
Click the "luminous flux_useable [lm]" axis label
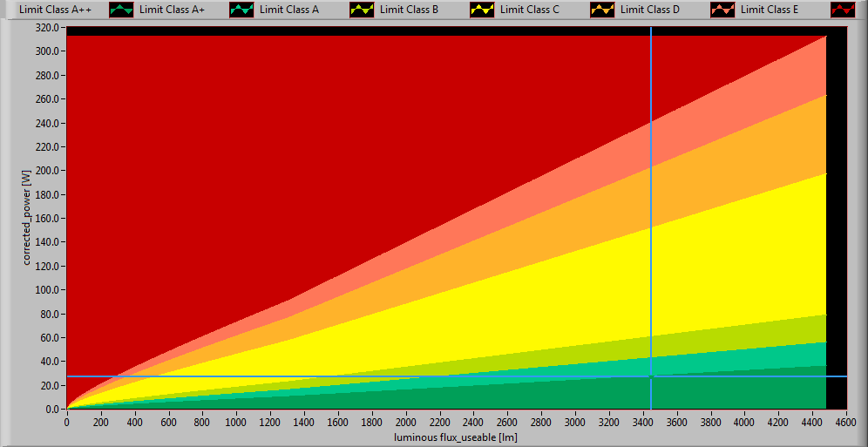click(x=455, y=437)
